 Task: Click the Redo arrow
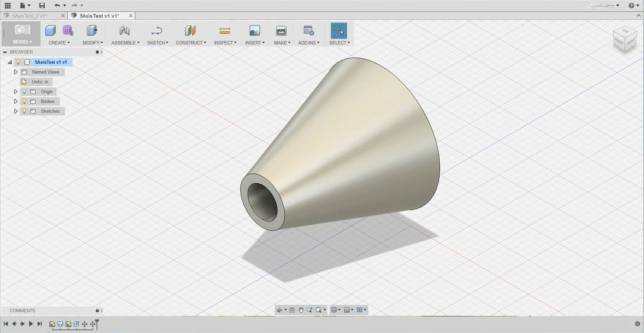74,5
